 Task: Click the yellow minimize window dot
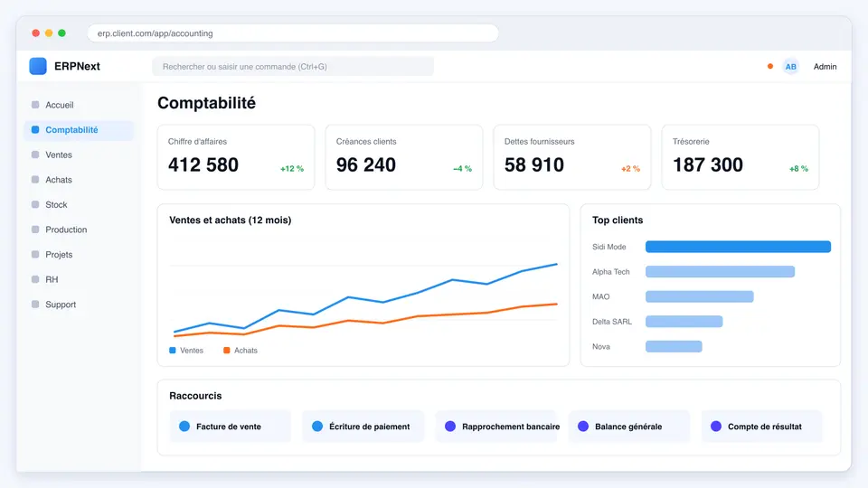(49, 33)
